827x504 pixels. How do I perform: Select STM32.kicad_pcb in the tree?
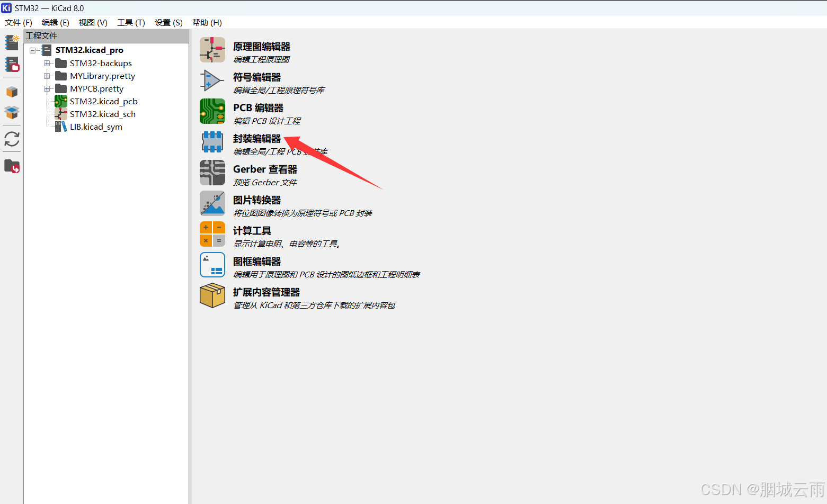click(x=104, y=102)
